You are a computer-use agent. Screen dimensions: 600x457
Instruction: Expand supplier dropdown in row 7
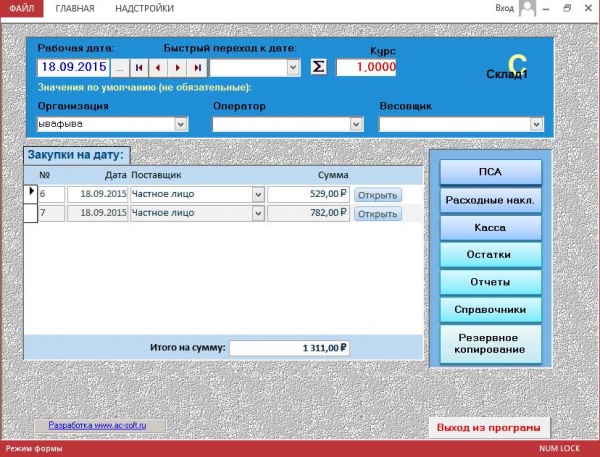pyautogui.click(x=257, y=213)
